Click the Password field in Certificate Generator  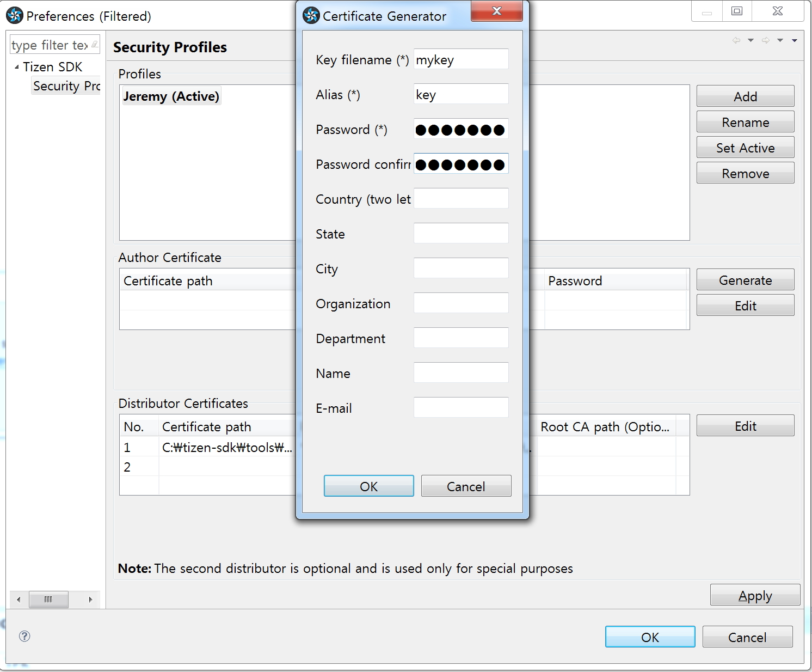coord(461,129)
